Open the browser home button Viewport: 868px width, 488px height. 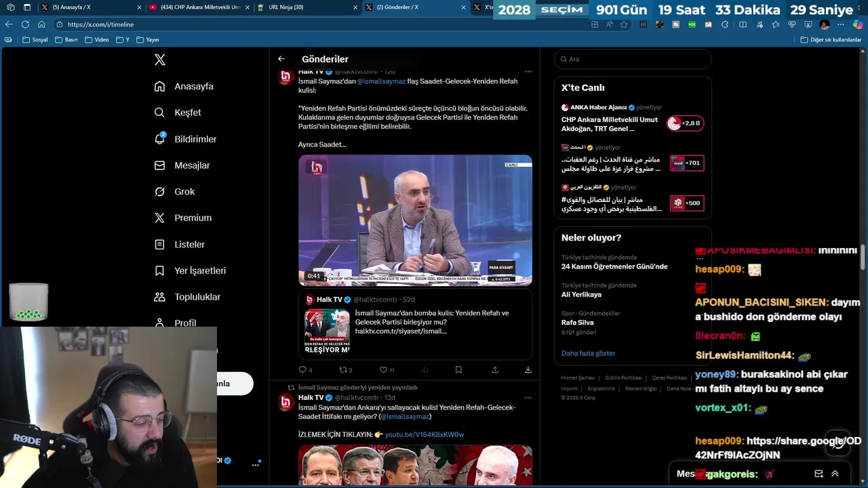[x=41, y=24]
